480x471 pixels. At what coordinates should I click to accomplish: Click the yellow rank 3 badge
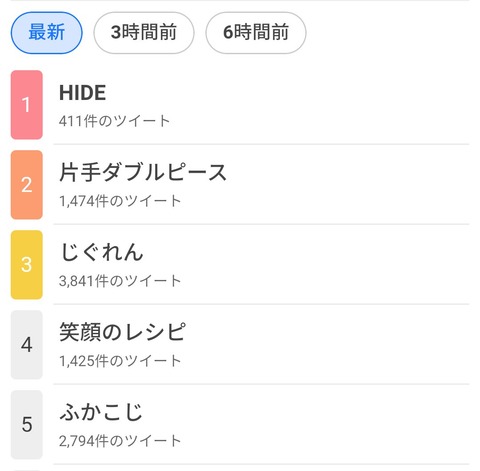pos(27,265)
